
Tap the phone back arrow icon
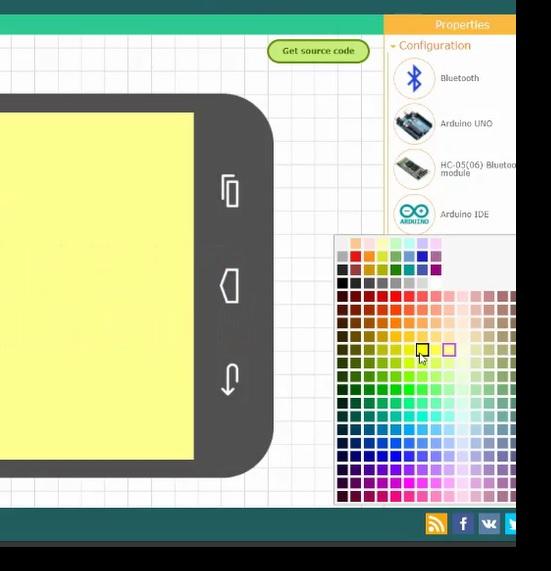point(230,379)
